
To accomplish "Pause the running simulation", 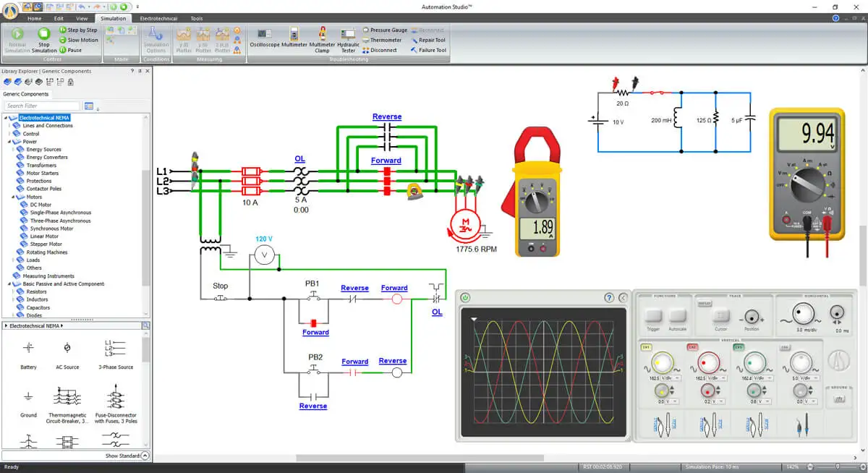I will (x=70, y=51).
